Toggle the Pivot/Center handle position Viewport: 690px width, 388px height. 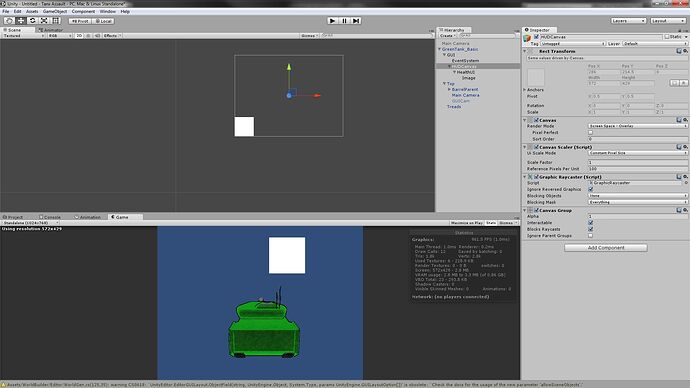pyautogui.click(x=80, y=21)
